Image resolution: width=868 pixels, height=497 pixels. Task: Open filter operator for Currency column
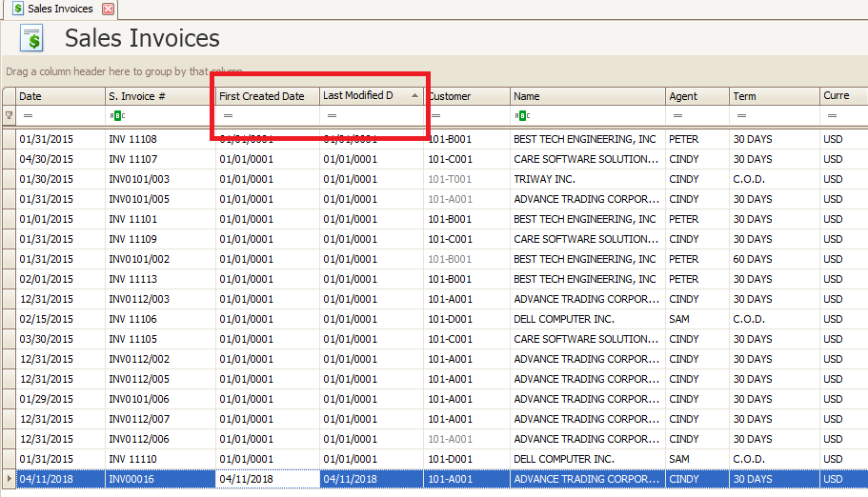tap(832, 115)
